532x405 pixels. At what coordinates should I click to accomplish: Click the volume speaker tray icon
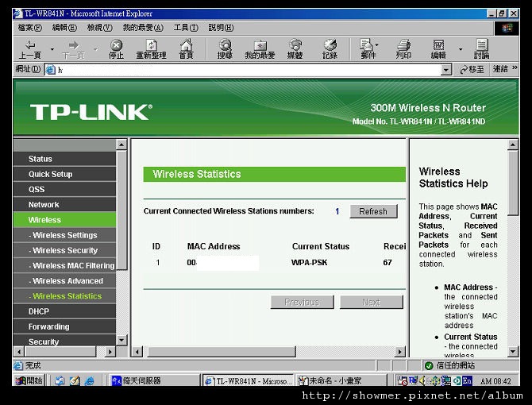tap(422, 381)
